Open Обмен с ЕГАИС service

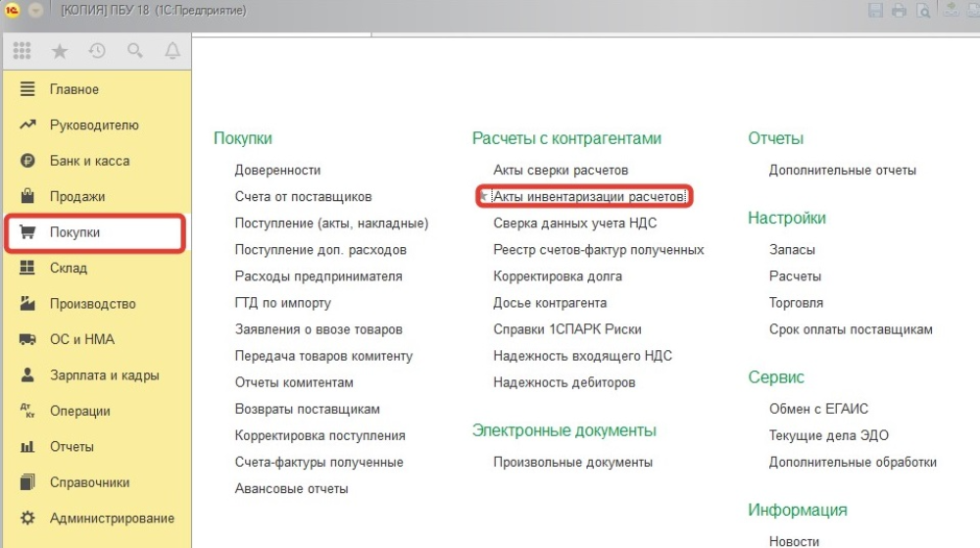pos(818,409)
